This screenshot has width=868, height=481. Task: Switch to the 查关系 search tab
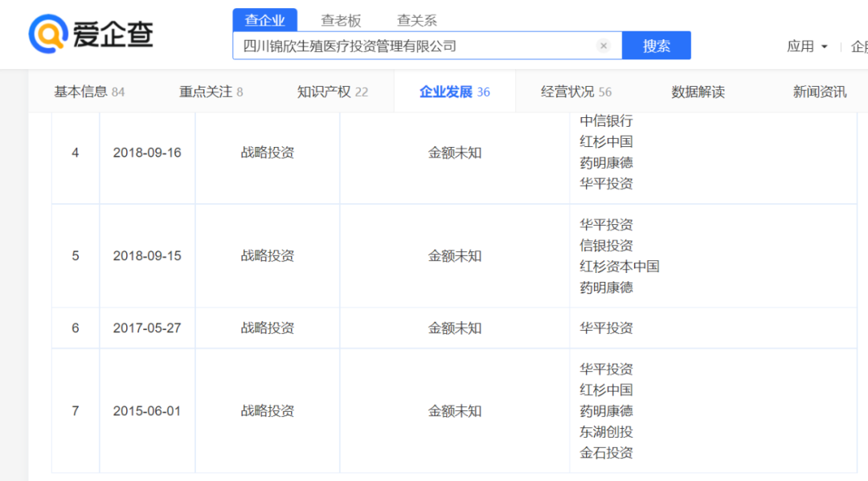coord(417,20)
